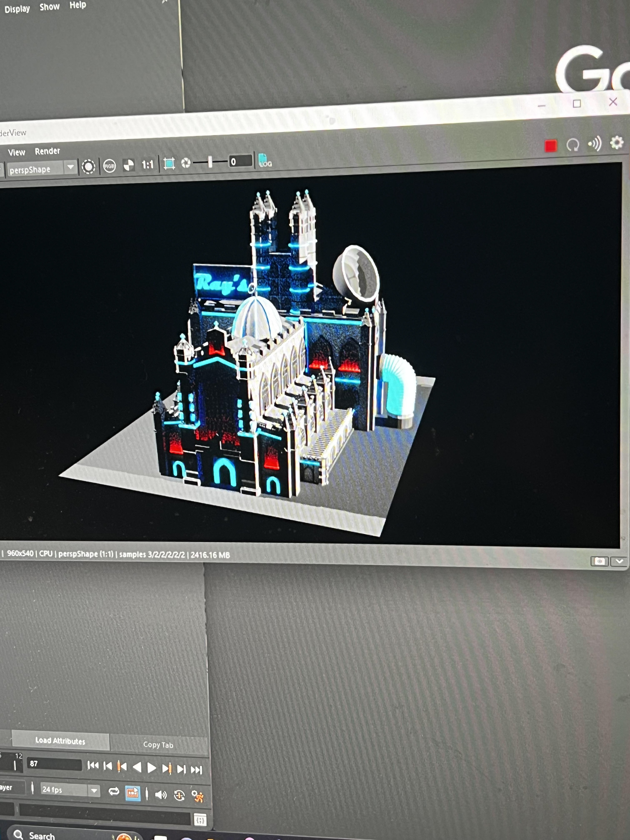This screenshot has height=840, width=630.
Task: Go to start of playback range
Action: pyautogui.click(x=93, y=765)
